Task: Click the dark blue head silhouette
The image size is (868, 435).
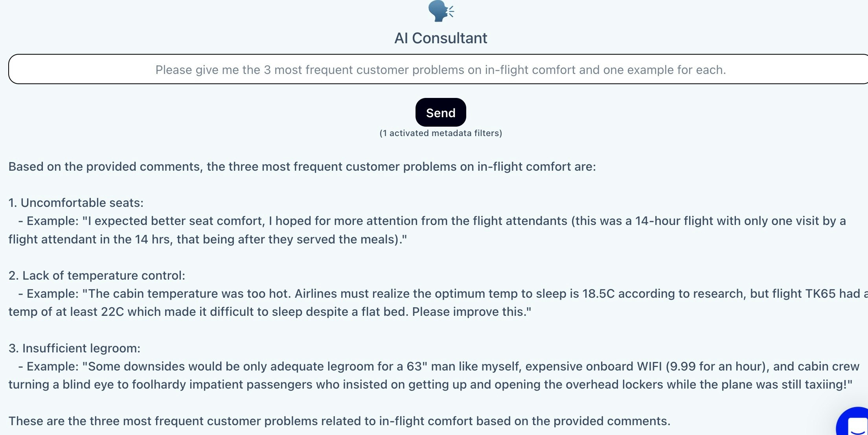Action: (x=437, y=11)
